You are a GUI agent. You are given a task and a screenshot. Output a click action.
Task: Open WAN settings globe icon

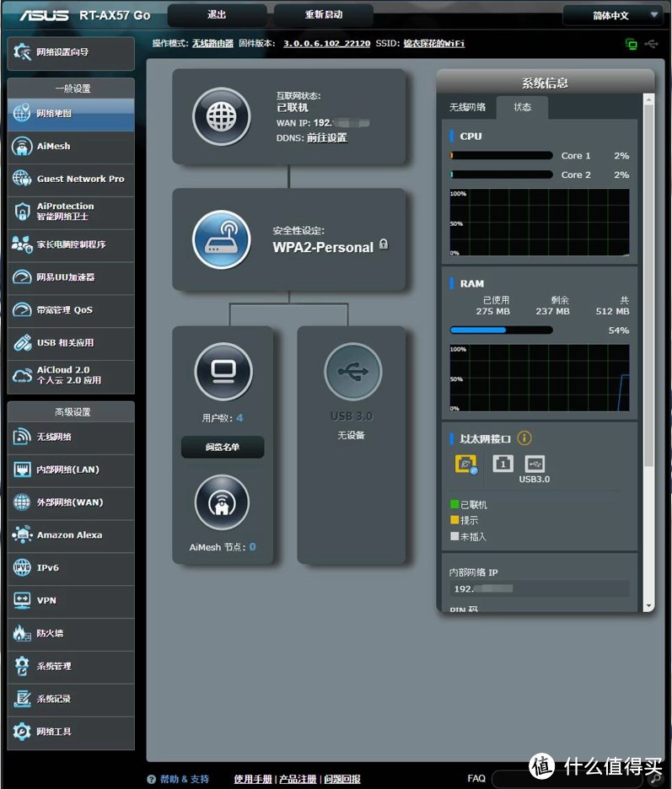[x=22, y=502]
